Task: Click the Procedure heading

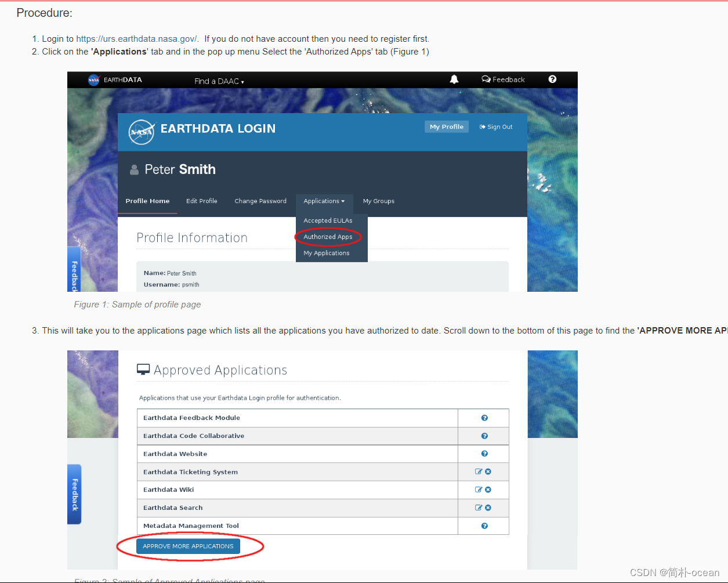Action: click(45, 13)
